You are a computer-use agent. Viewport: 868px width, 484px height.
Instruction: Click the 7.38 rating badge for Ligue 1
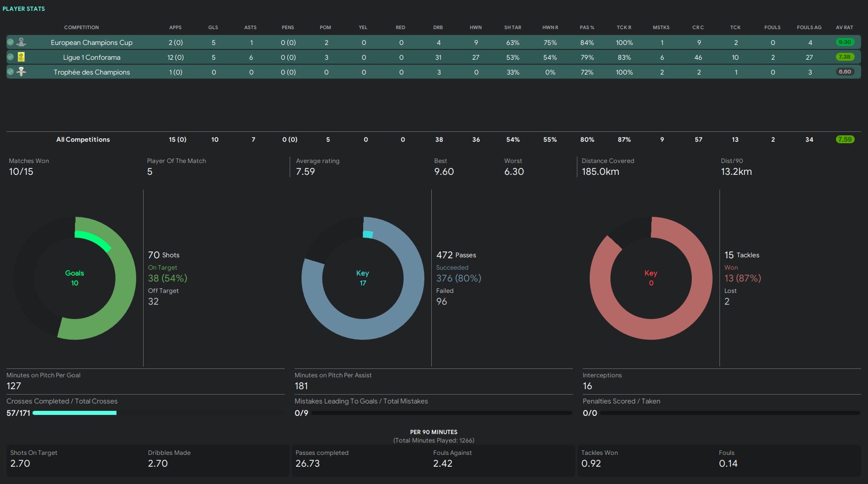(x=844, y=57)
